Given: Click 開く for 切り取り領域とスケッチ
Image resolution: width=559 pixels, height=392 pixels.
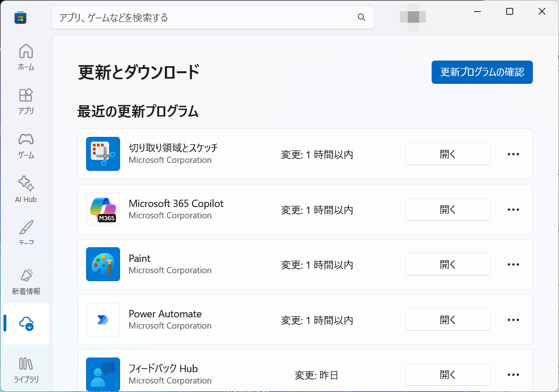Looking at the screenshot, I should [448, 154].
